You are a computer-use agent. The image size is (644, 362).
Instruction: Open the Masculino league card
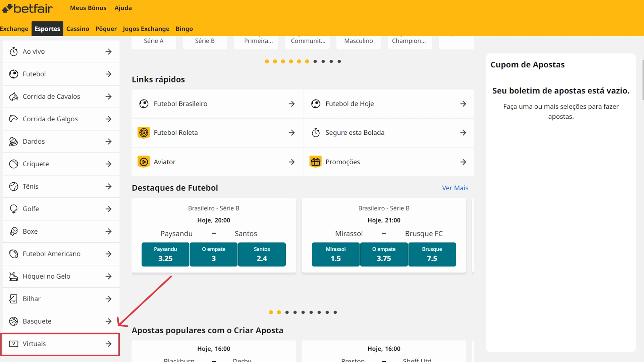(x=359, y=43)
